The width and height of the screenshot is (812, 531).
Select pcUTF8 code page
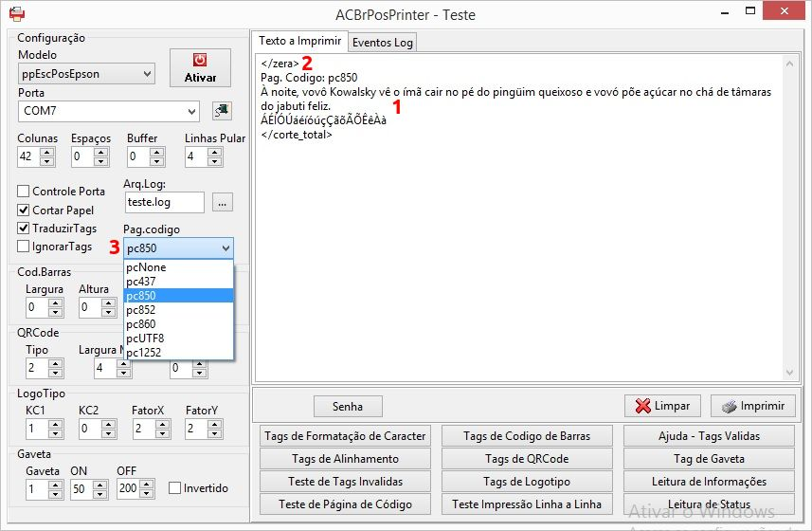(x=179, y=338)
